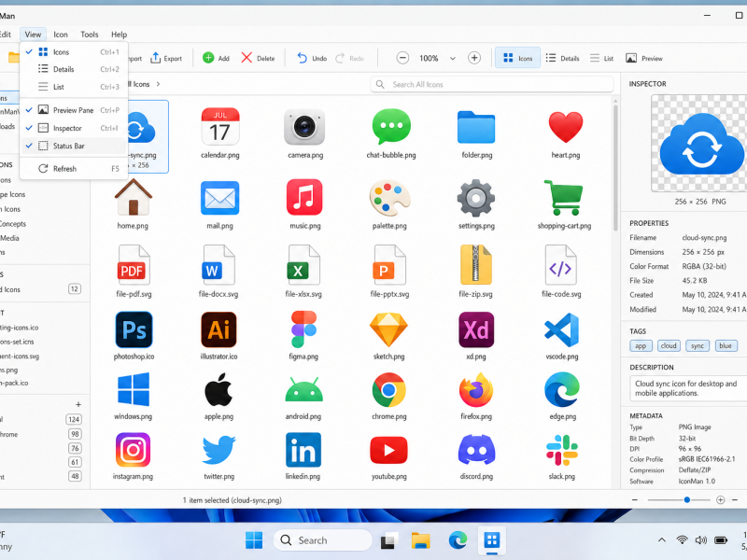
Task: Click the Undo toolbar button
Action: click(312, 58)
